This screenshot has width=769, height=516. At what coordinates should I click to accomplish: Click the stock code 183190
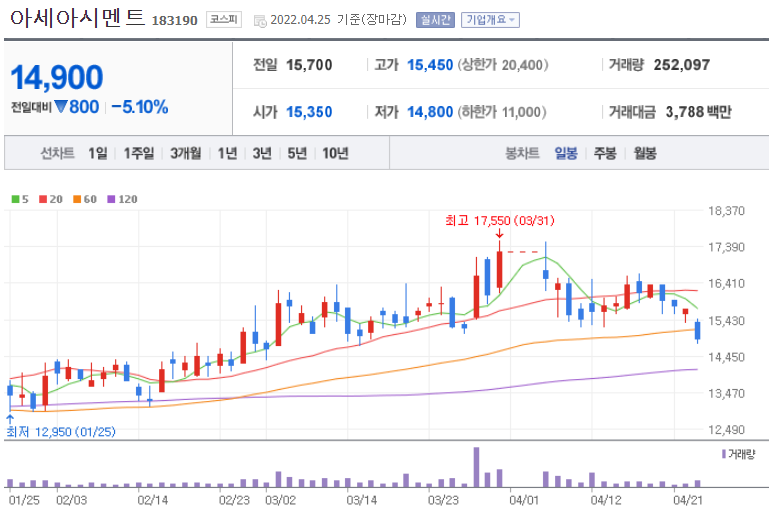[x=175, y=21]
